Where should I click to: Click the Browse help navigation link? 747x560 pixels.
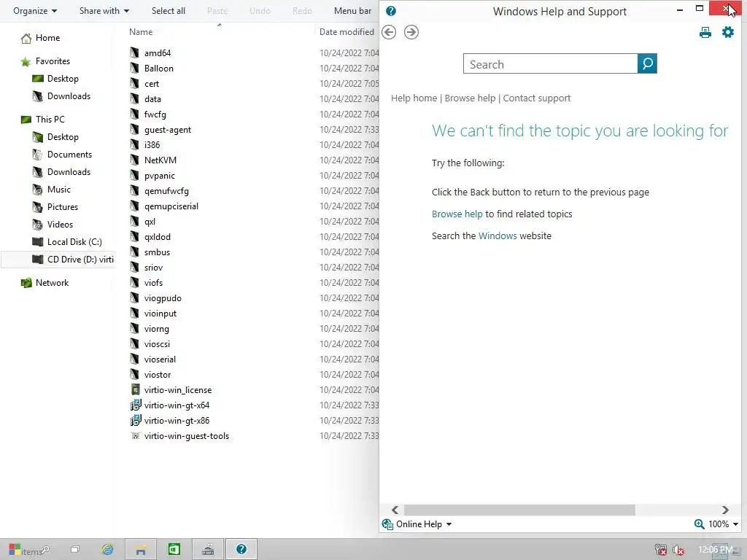click(x=470, y=98)
